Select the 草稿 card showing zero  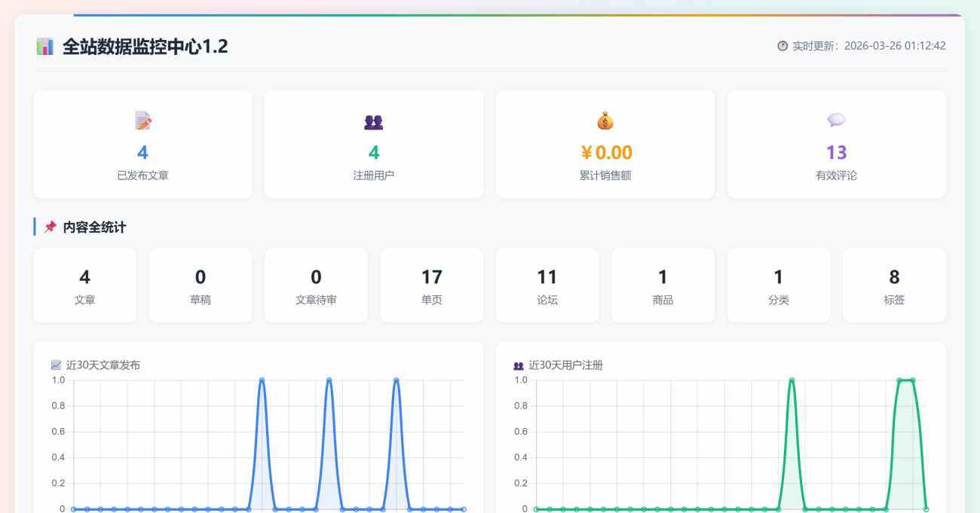pos(200,285)
